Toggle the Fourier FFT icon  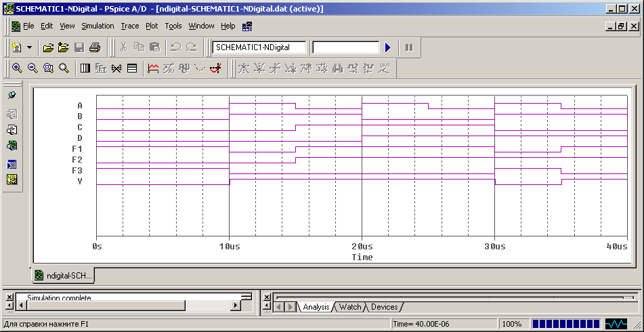click(101, 68)
